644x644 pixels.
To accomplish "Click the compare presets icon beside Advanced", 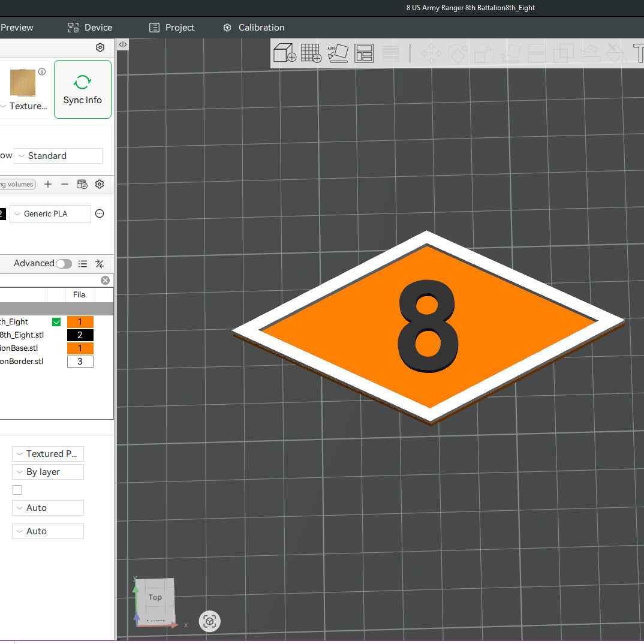I will pos(100,264).
